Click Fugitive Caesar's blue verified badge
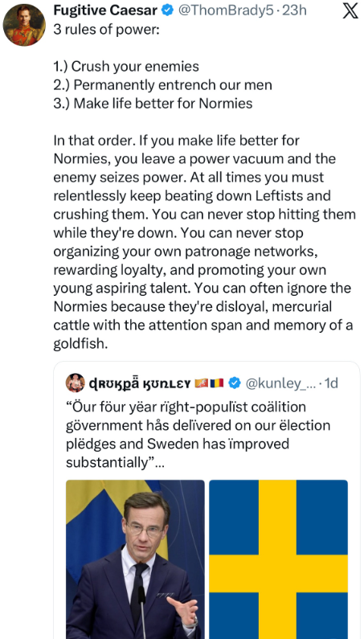Viewport: 364px width, 639px height. point(167,11)
